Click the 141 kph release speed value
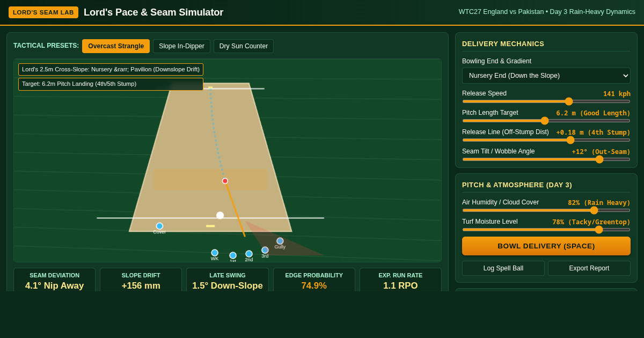 pos(617,93)
